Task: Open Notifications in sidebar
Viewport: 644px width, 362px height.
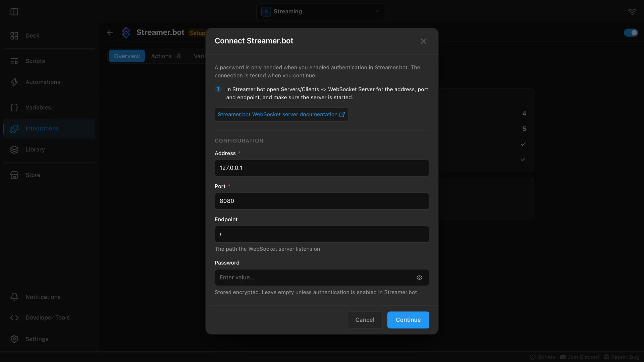Action: pos(49,297)
